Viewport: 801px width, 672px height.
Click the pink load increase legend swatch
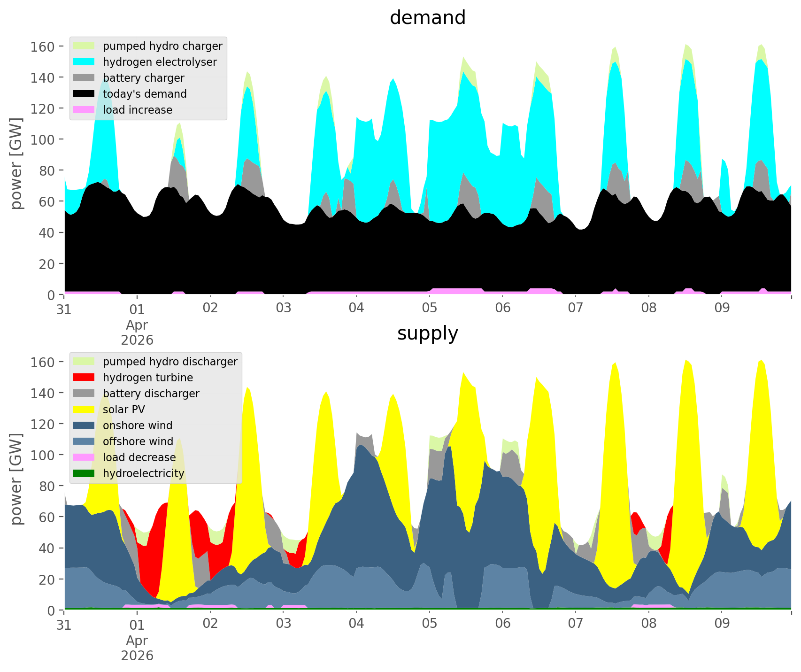point(84,110)
